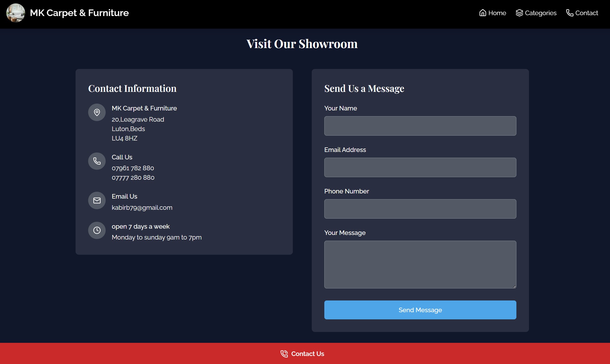Image resolution: width=610 pixels, height=364 pixels.
Task: Click the MK Carpet round logo image
Action: point(16,13)
